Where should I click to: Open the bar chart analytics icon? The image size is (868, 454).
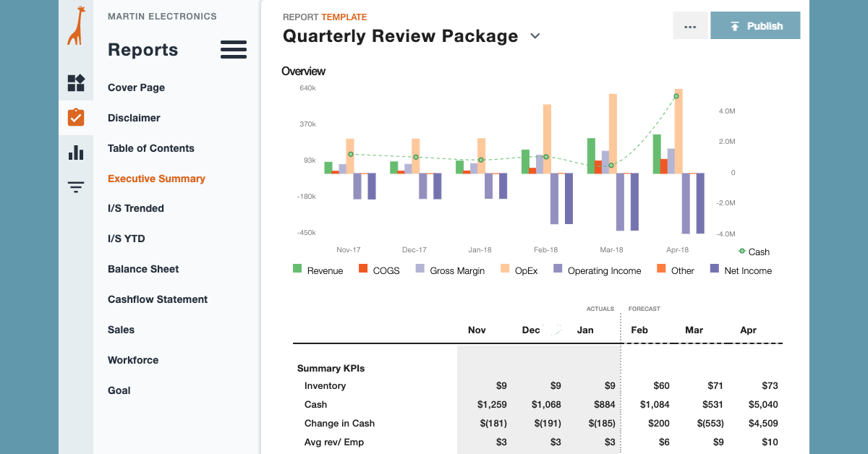point(76,153)
